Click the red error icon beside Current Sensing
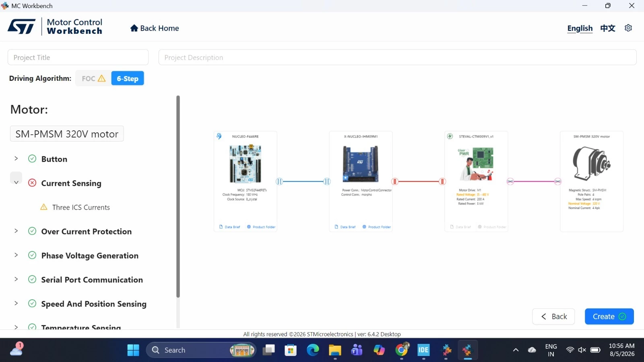The height and width of the screenshot is (362, 644). [x=32, y=183]
